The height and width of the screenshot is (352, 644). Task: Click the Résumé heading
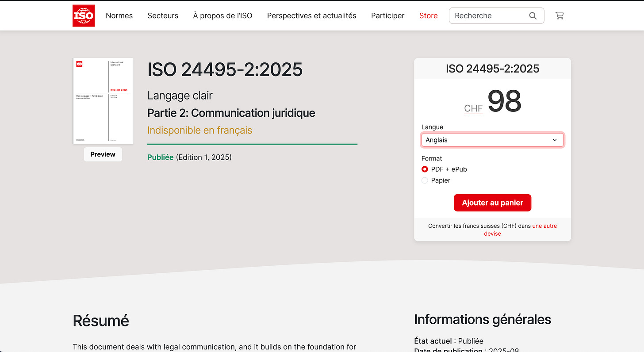tap(101, 321)
